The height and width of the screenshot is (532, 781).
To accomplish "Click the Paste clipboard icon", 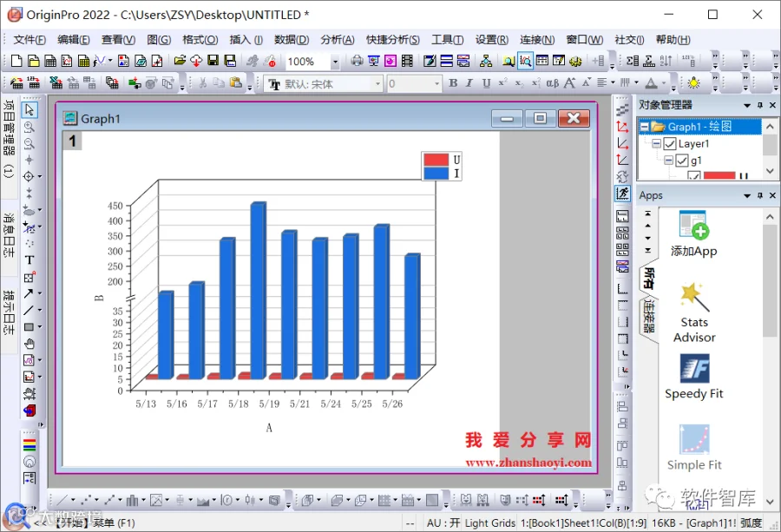I will click(x=235, y=83).
